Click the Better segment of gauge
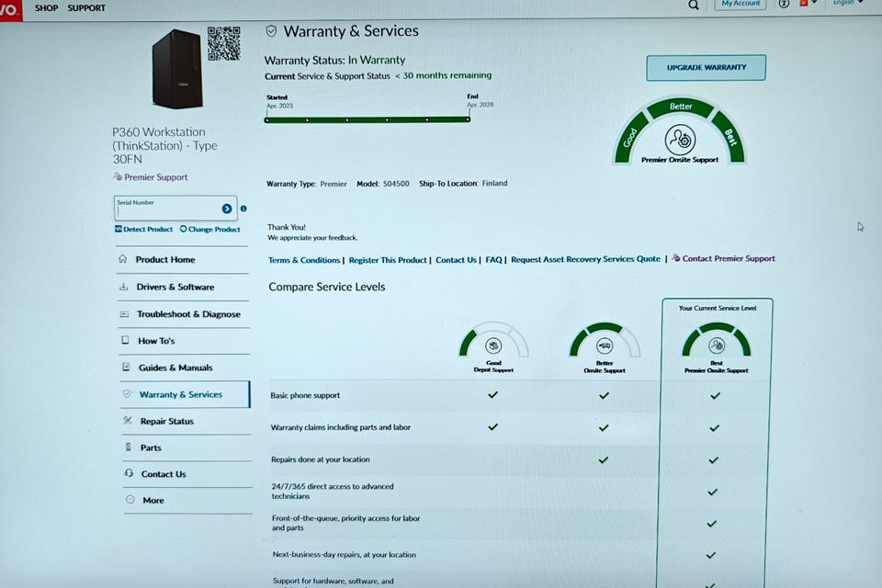Viewport: 882px width, 588px height. (x=681, y=107)
